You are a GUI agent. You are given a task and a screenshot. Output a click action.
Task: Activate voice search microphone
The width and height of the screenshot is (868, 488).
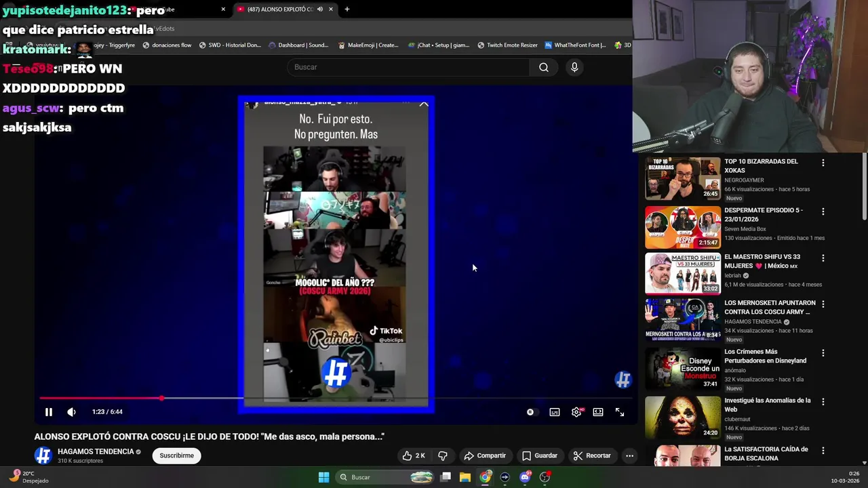pyautogui.click(x=574, y=67)
